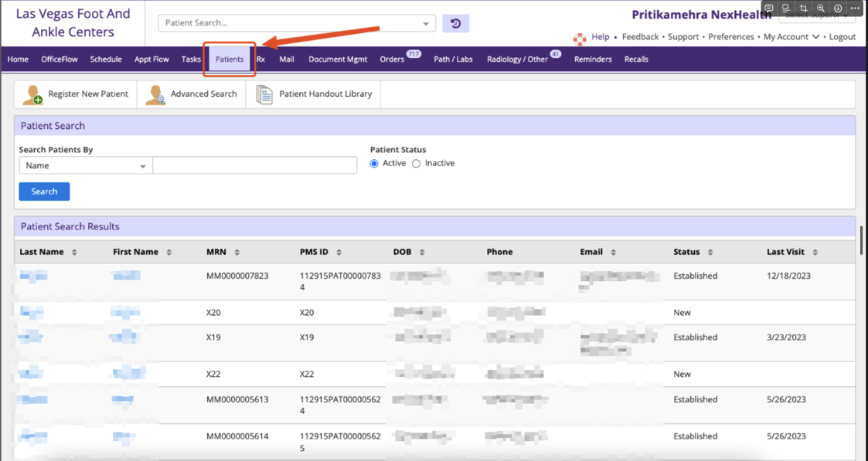
Task: Open the Feedback link
Action: 641,37
